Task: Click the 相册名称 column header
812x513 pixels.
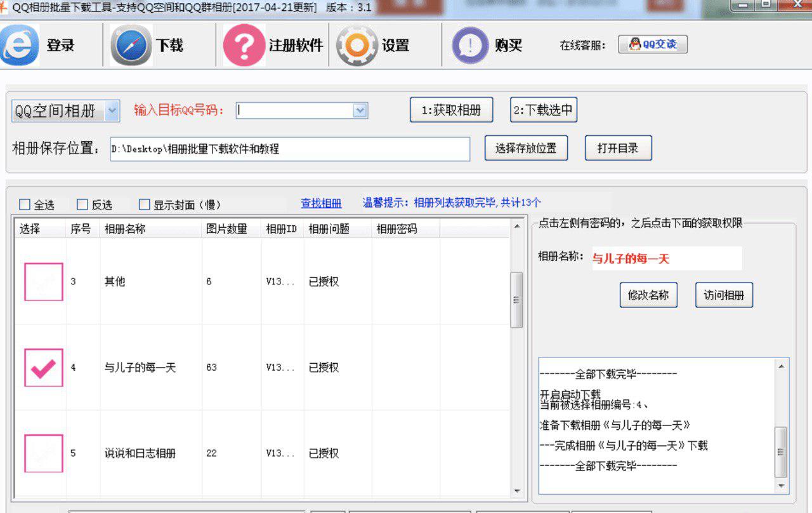Action: pos(151,229)
